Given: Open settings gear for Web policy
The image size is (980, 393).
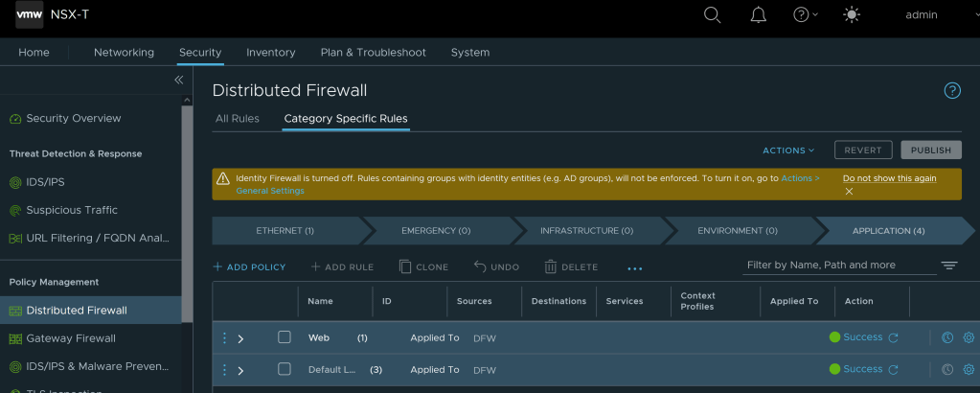Looking at the screenshot, I should point(969,338).
